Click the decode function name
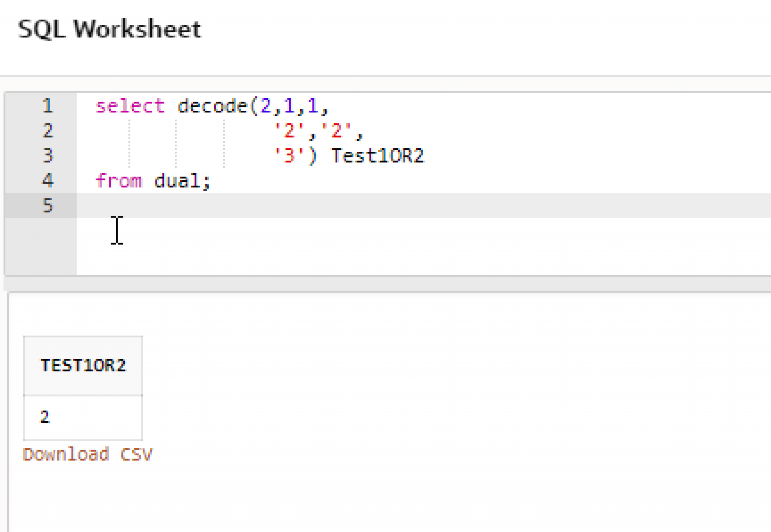 [x=212, y=106]
